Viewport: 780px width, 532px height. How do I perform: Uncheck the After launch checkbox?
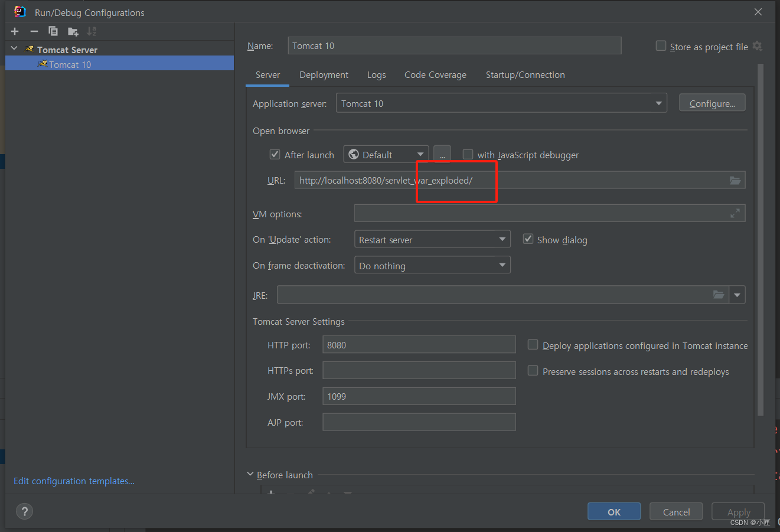[x=275, y=154]
